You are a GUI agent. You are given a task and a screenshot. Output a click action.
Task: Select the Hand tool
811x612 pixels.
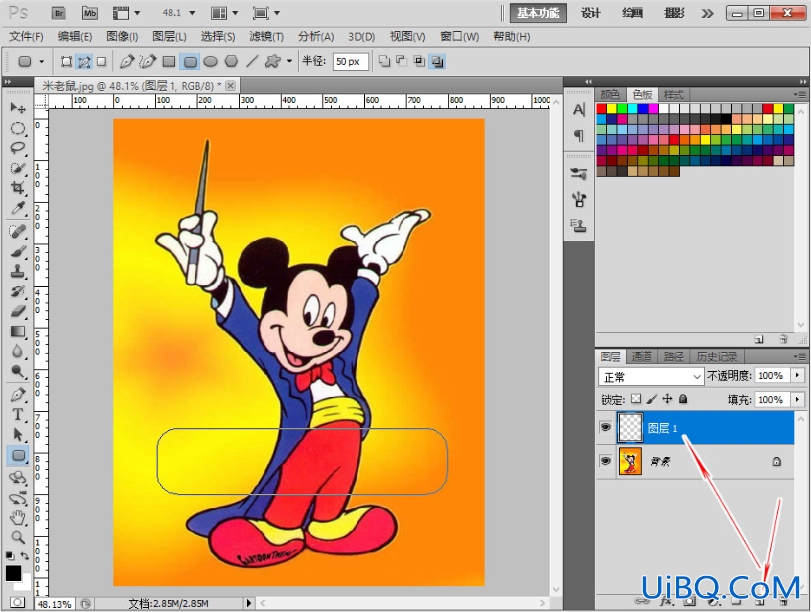coord(18,517)
